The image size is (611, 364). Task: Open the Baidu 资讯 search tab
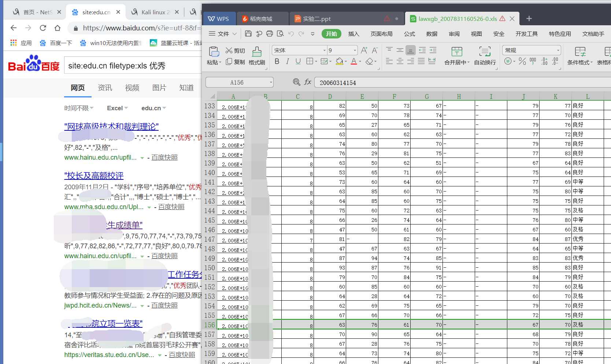pyautogui.click(x=105, y=88)
